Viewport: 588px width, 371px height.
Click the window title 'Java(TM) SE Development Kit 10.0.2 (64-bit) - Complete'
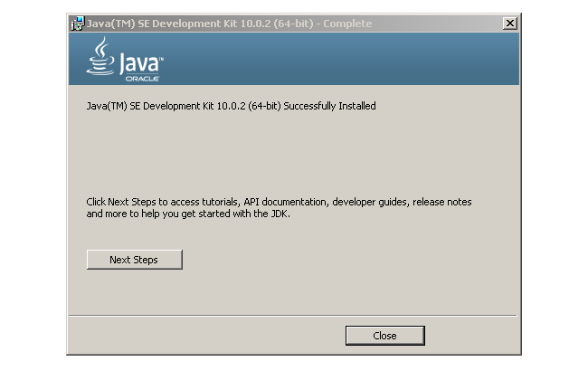point(229,24)
